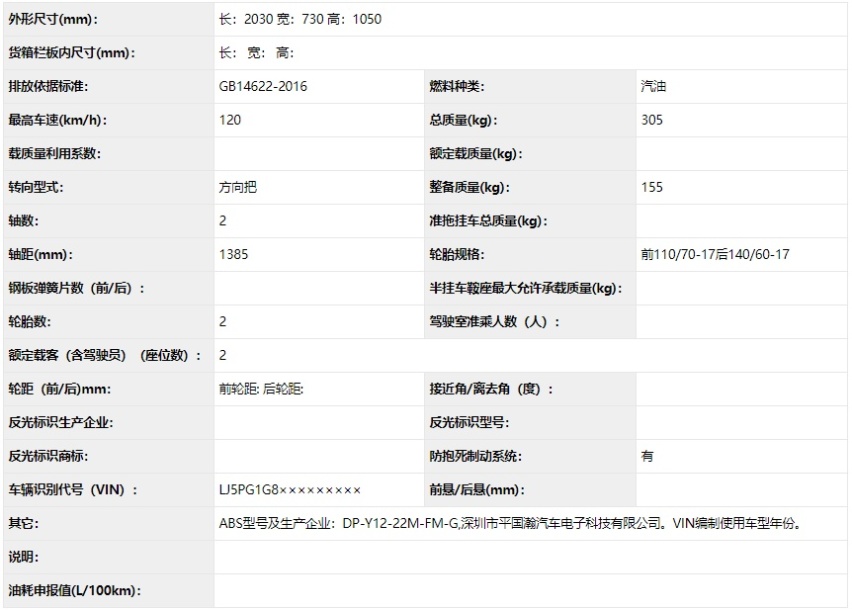Click the 额定载客（含驾驶员）（座位数） label
Screen dimensions: 852x611
(105, 356)
